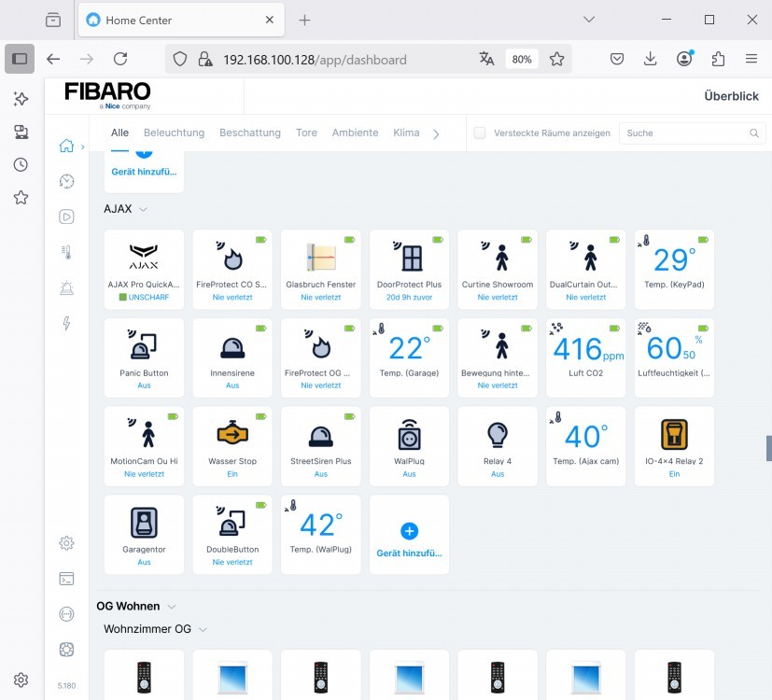Click the Suche search field
This screenshot has height=700, width=772.
click(x=685, y=133)
